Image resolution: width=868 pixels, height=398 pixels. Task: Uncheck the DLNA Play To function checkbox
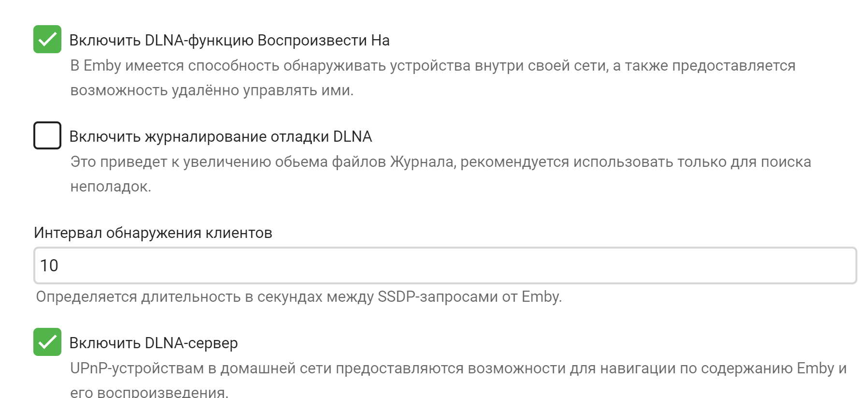click(47, 39)
